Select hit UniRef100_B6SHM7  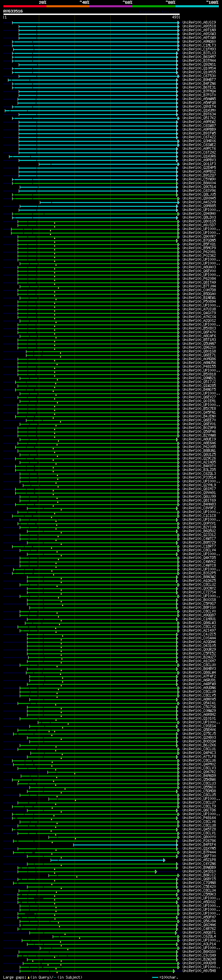pyautogui.click(x=199, y=57)
